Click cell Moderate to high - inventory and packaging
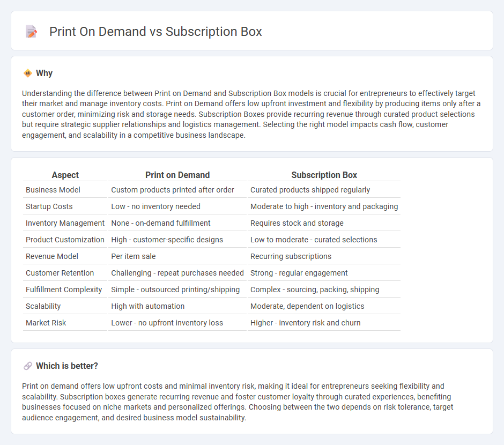Viewport: 504px width, 445px height. 324,206
